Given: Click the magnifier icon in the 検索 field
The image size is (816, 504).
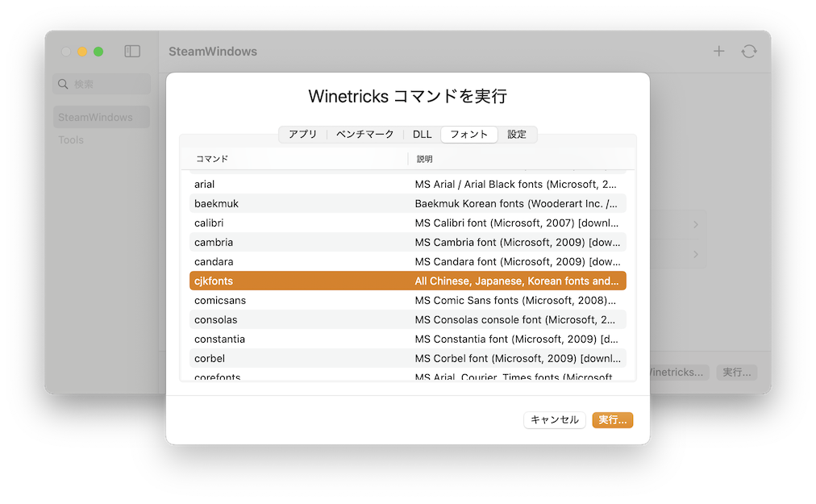Looking at the screenshot, I should (x=63, y=84).
